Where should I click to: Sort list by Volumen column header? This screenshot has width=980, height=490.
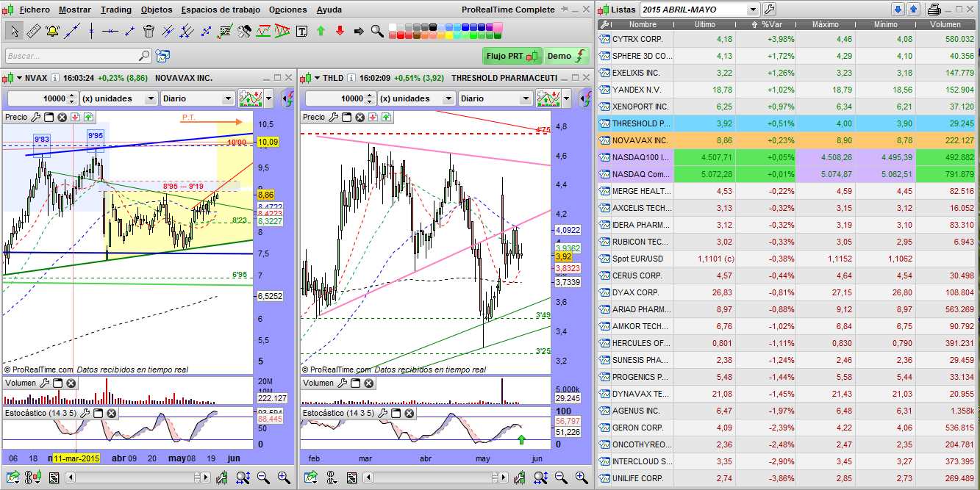click(x=945, y=24)
